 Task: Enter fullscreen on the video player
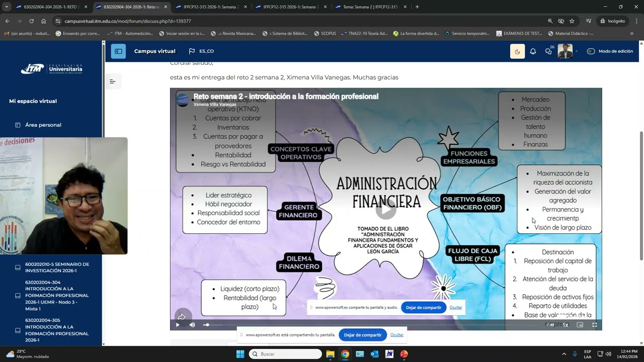[x=594, y=325]
